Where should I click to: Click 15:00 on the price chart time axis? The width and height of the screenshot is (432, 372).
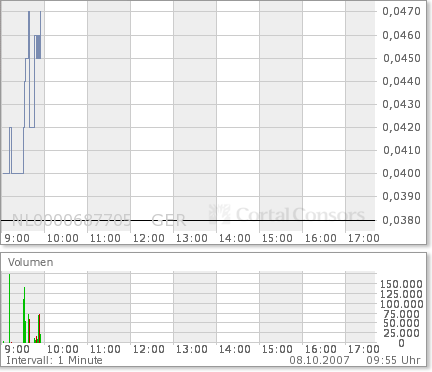[277, 239]
